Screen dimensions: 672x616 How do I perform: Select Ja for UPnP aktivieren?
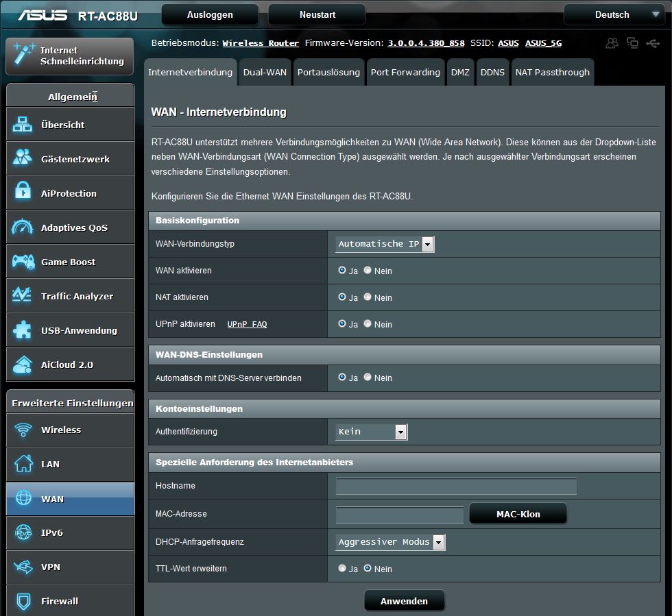[x=342, y=324]
